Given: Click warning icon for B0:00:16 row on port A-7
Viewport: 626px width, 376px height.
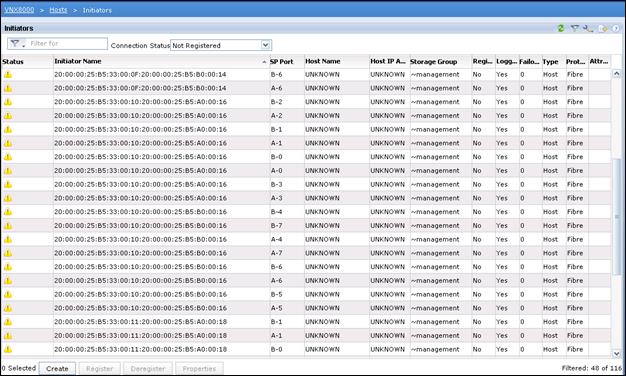Looking at the screenshot, I should pyautogui.click(x=8, y=253).
